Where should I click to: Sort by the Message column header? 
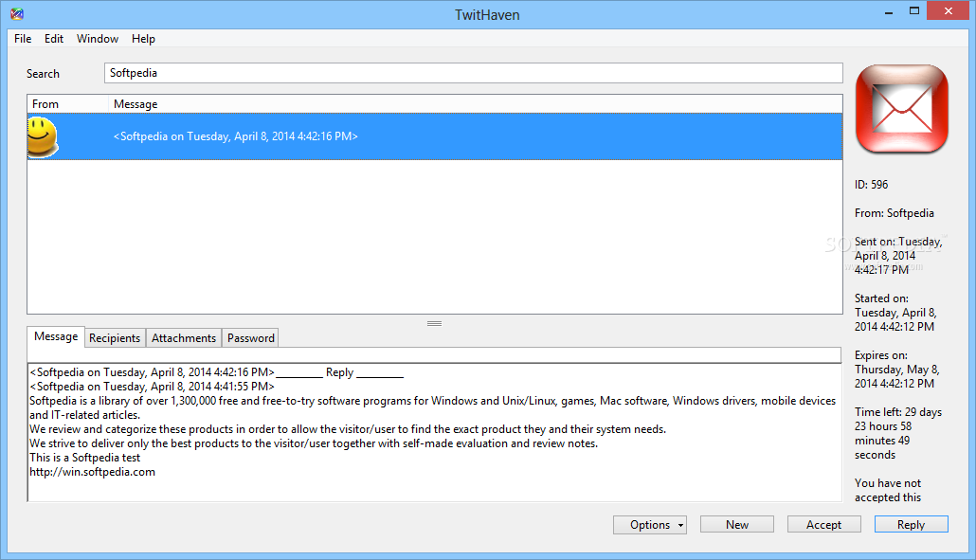[x=476, y=104]
